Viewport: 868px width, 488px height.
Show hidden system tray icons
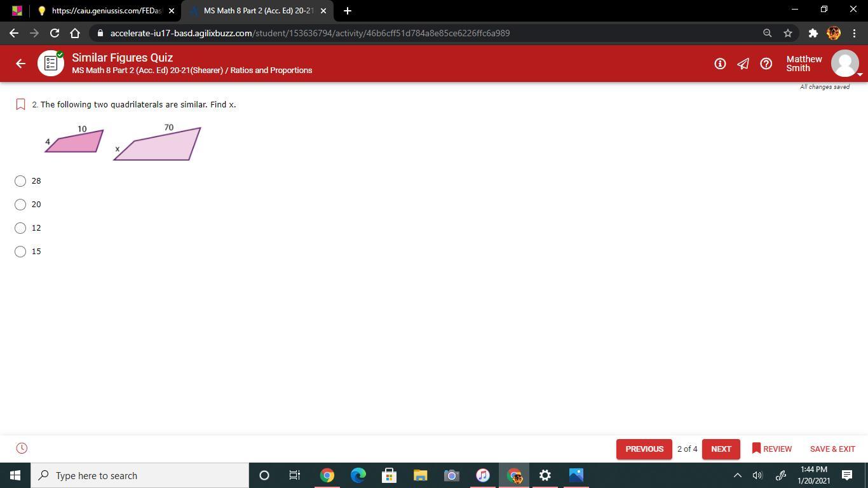(x=737, y=475)
